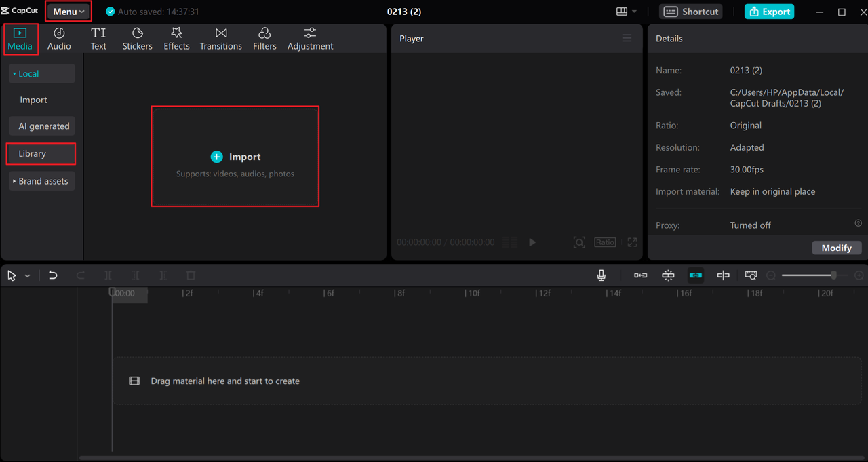
Task: Enter fullscreen preview in the Player
Action: [x=632, y=242]
